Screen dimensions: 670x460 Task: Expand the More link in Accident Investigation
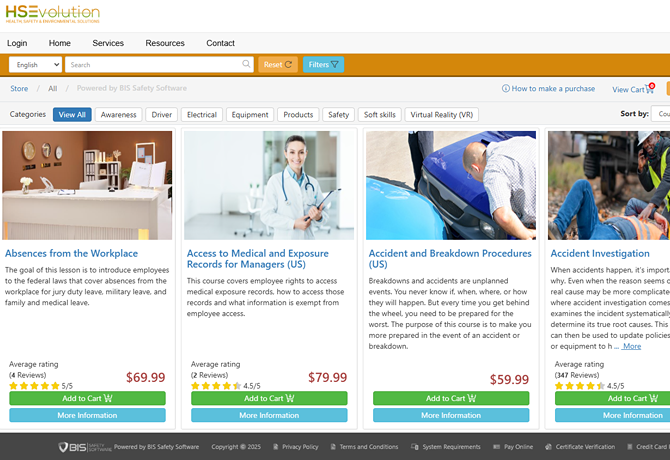click(x=632, y=346)
